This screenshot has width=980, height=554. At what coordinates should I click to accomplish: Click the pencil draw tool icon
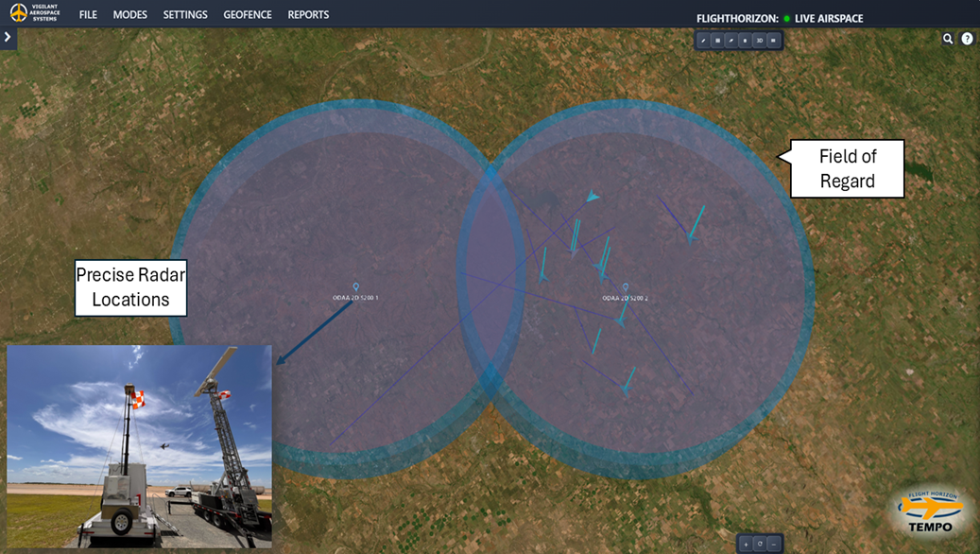(703, 41)
